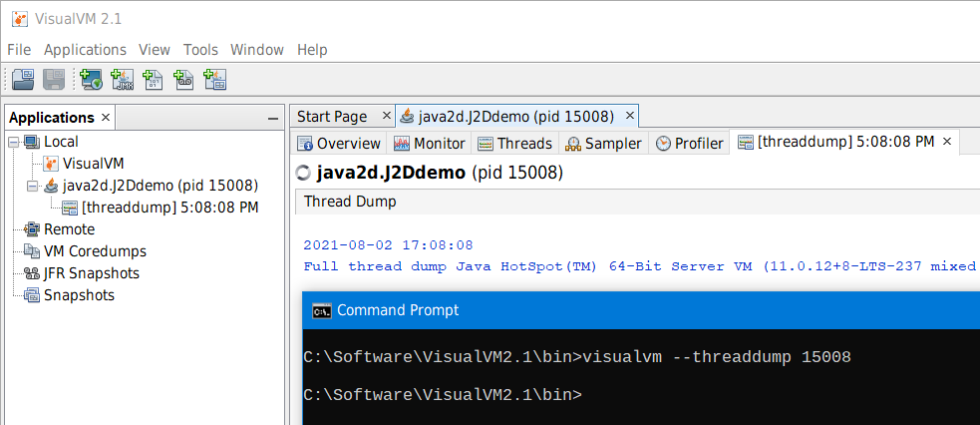Click the Load Snapshot toolbar icon
The height and width of the screenshot is (425, 980).
24,80
